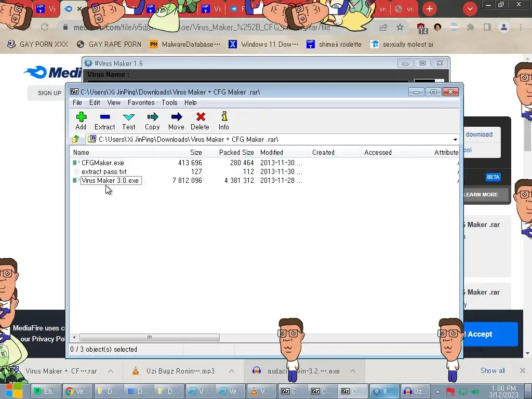Viewport: 532px width, 399px height.
Task: Click the extension icon with badge 14
Action: coord(421,28)
